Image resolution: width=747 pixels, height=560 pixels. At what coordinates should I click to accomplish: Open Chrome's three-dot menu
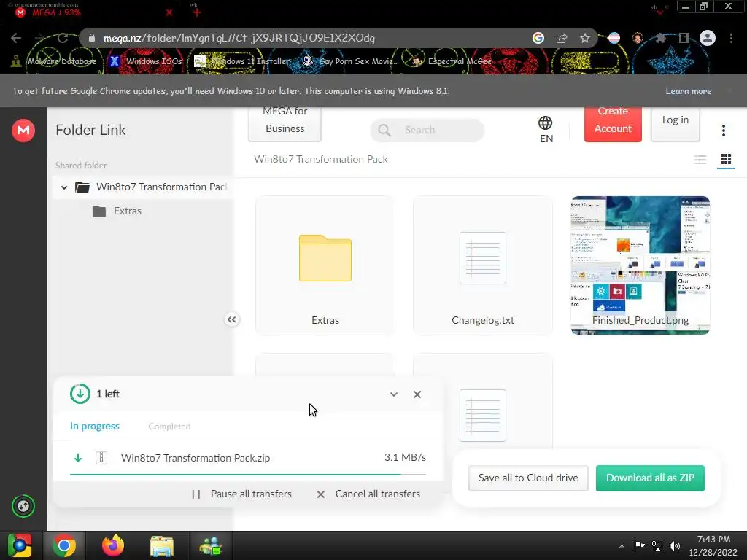731,38
